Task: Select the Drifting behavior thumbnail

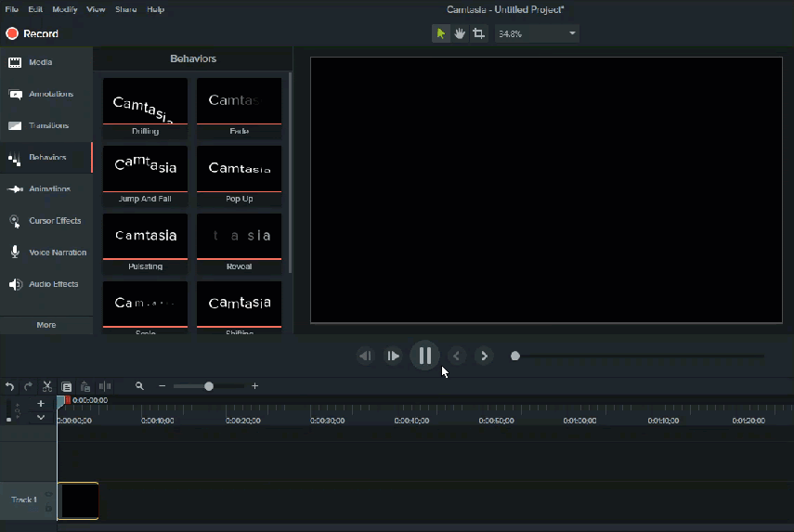Action: (x=145, y=108)
